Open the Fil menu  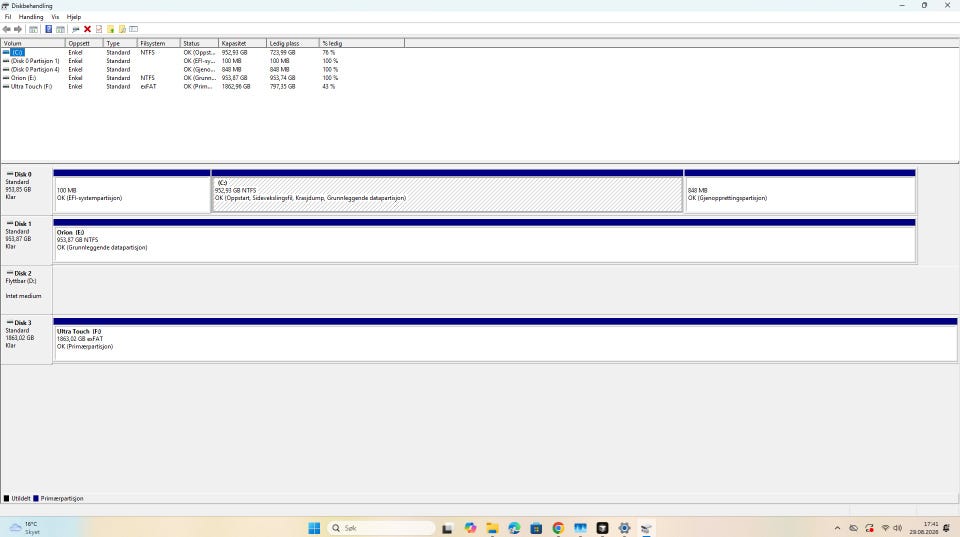(8, 17)
